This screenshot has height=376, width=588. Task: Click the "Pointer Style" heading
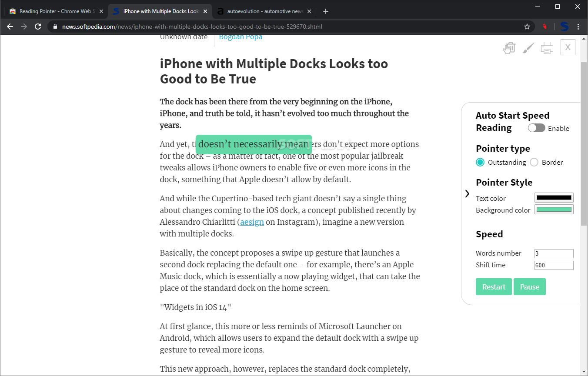[504, 183]
